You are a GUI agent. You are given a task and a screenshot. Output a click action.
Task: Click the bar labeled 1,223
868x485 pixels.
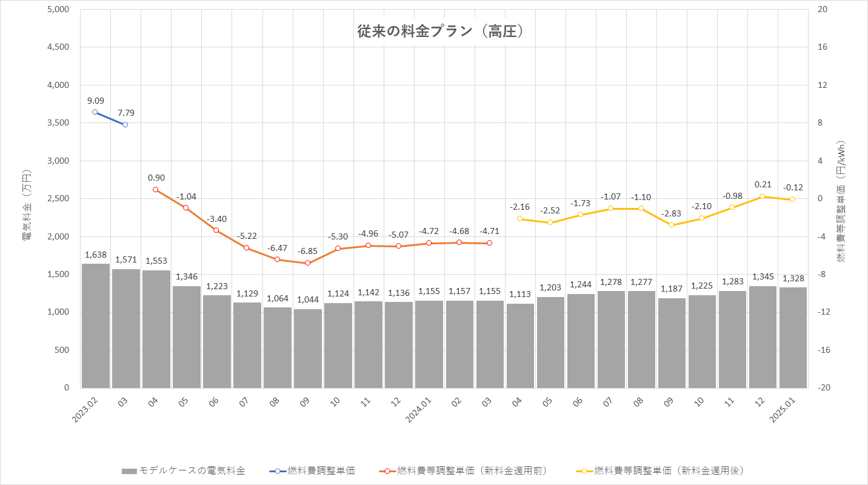[217, 341]
